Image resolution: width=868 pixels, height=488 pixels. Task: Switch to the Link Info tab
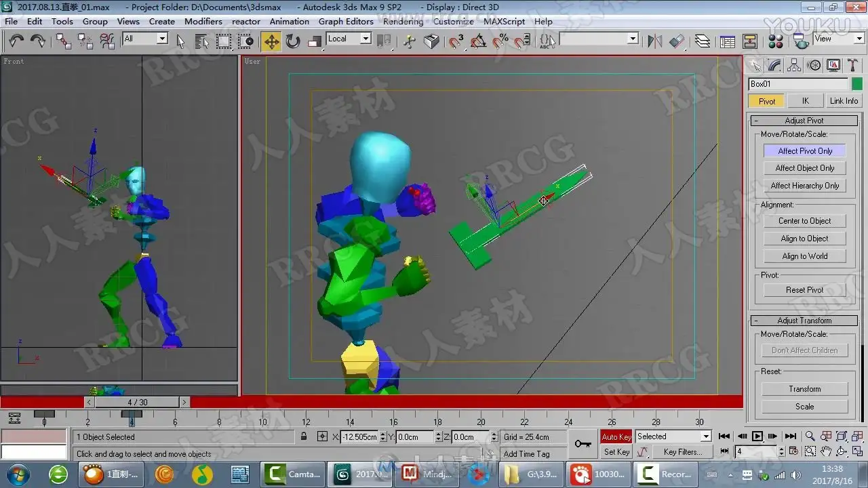click(x=844, y=101)
